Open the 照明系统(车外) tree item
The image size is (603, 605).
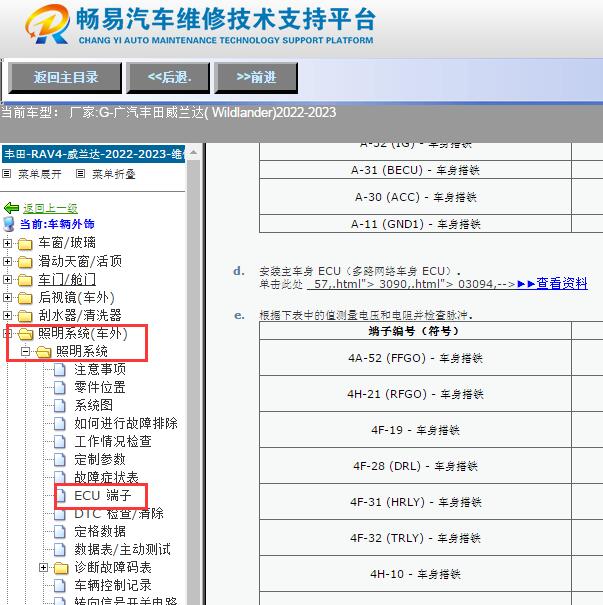pos(83,333)
